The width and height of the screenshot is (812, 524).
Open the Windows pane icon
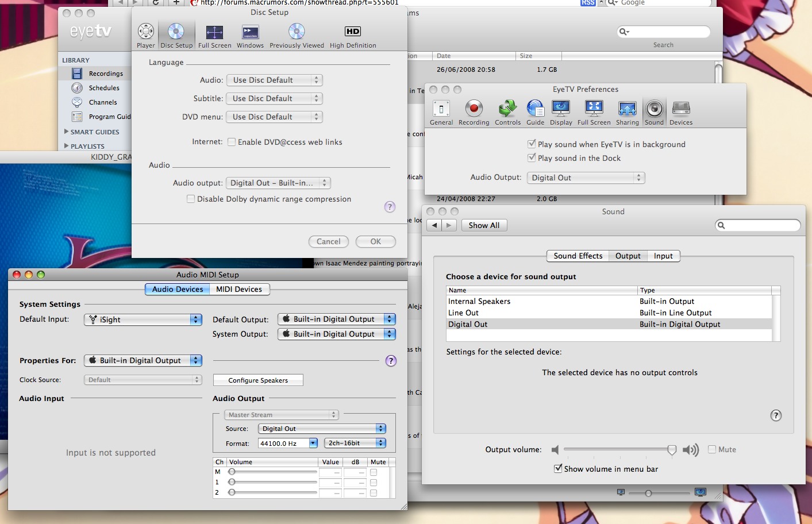250,36
